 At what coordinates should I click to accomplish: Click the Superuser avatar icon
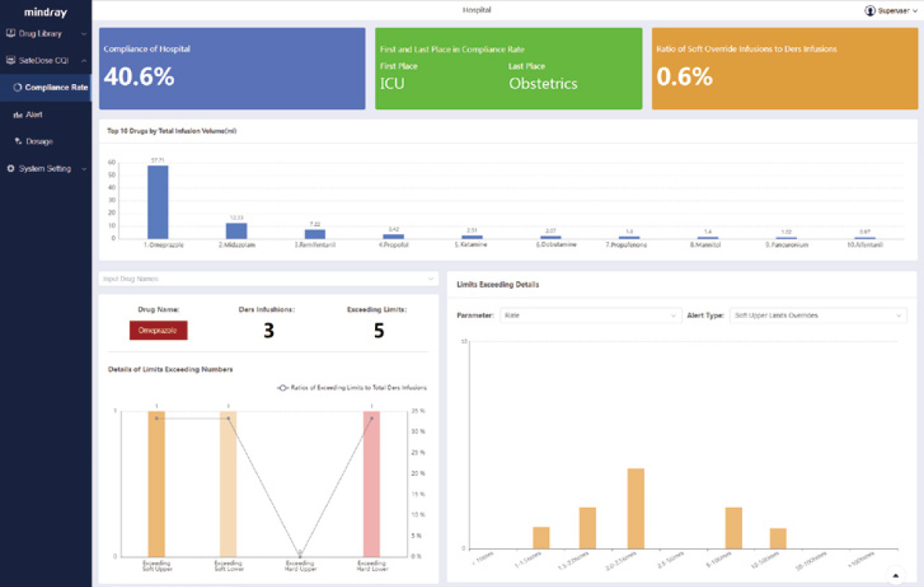(870, 11)
